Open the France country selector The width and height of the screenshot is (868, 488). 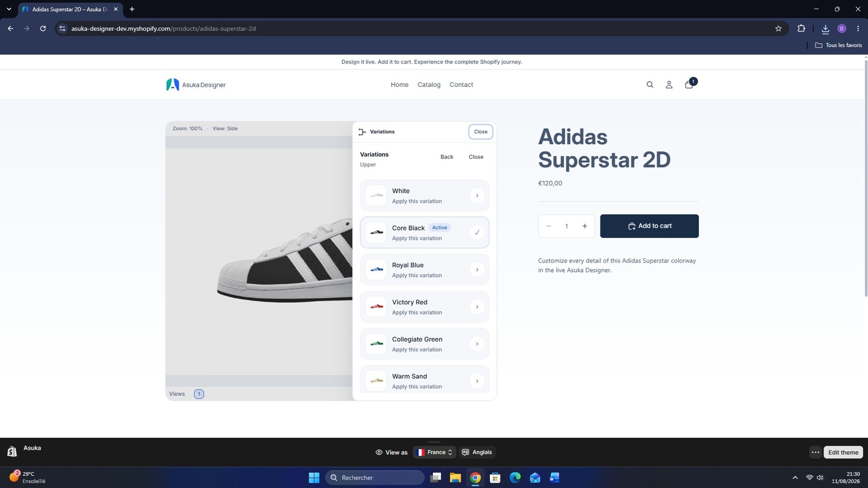pos(435,452)
